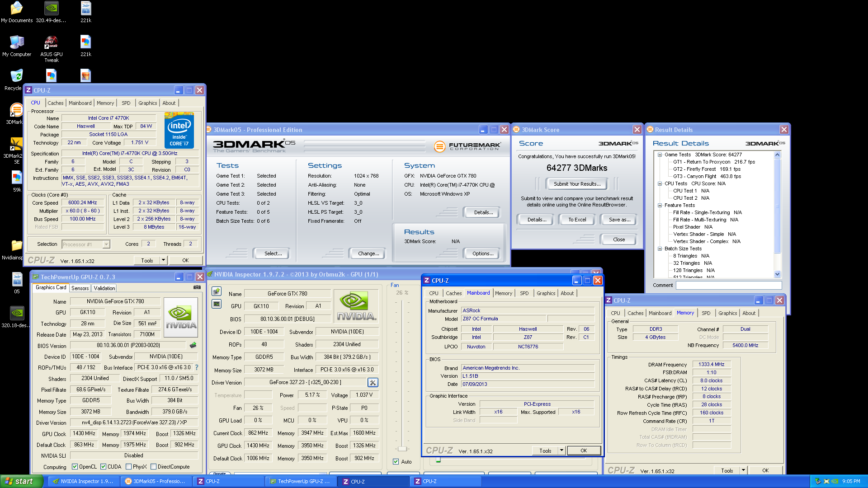Click the NVIDIA logo in GPU-Z
Screen dimensions: 868x488
(181, 318)
